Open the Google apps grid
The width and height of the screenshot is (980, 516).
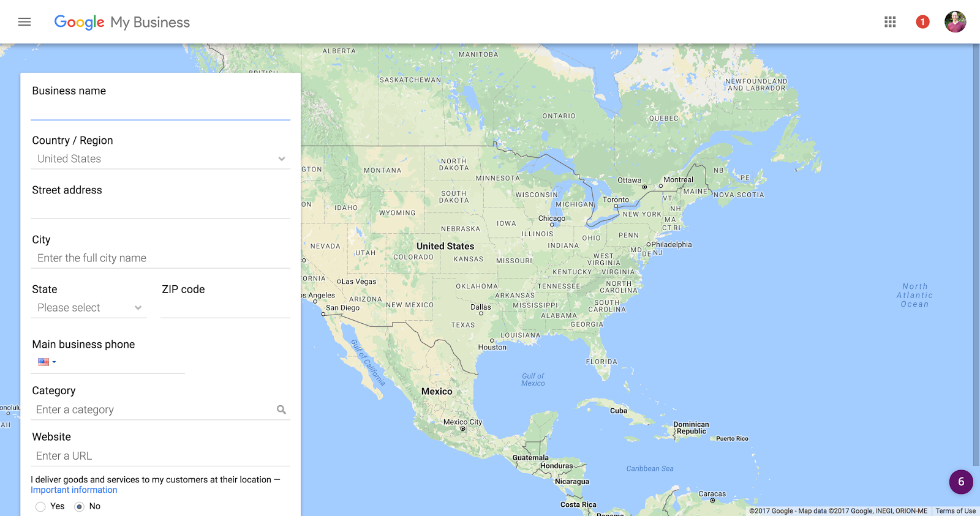890,22
